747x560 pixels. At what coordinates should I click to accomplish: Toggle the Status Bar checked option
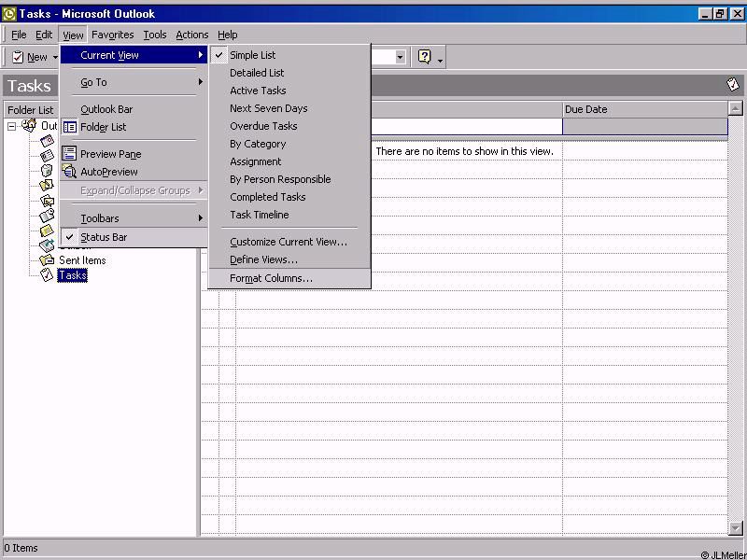(x=103, y=237)
